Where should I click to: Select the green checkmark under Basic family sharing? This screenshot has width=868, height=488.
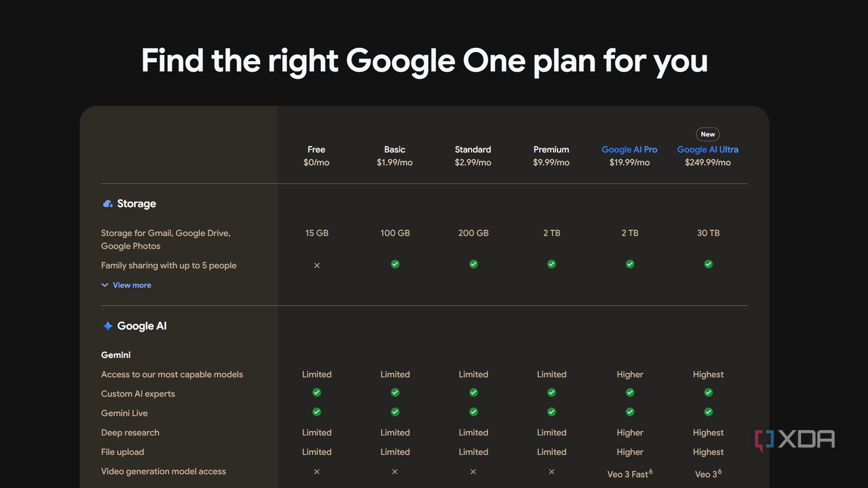(x=395, y=264)
